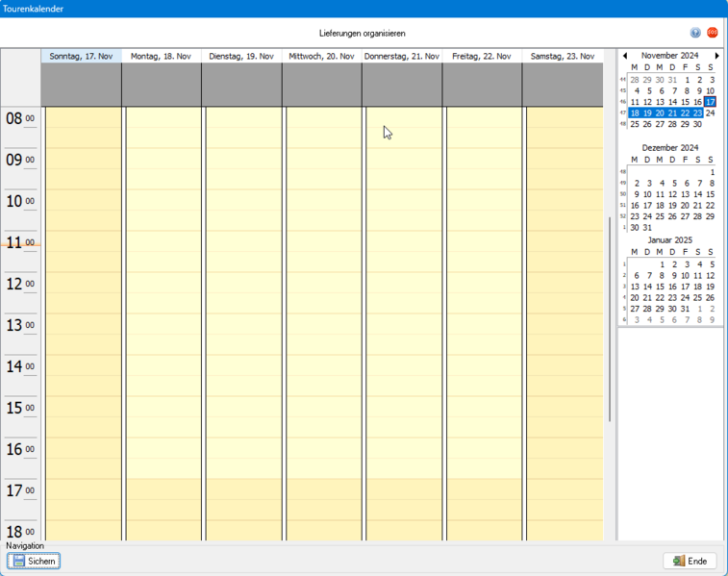Choose December 31 in mini calendar
The image size is (728, 576).
point(647,228)
